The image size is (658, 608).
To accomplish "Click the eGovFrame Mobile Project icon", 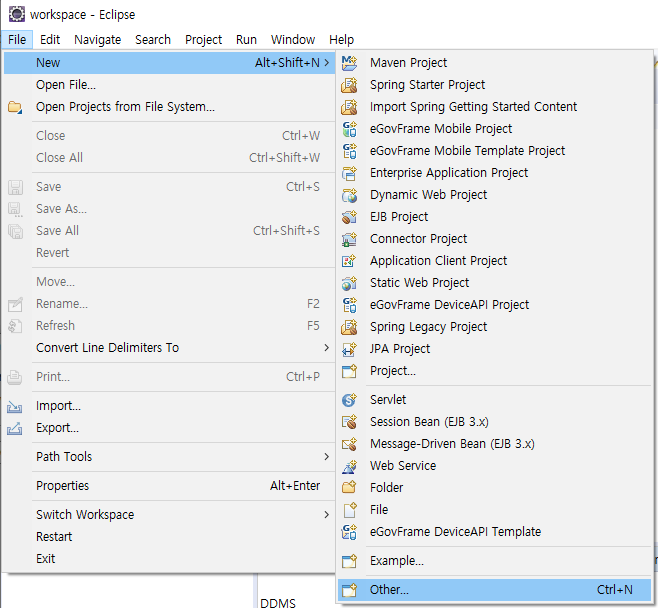I will (x=349, y=129).
